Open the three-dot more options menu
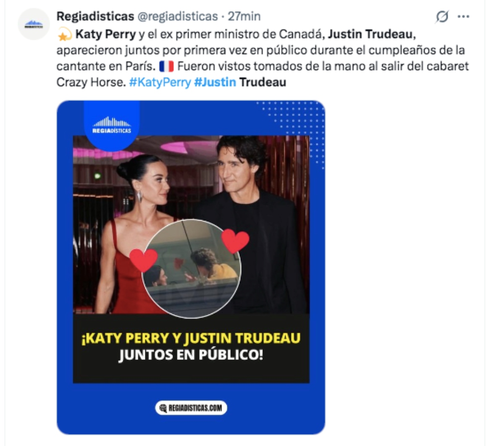Viewport: 504px width, 446px height. [463, 17]
